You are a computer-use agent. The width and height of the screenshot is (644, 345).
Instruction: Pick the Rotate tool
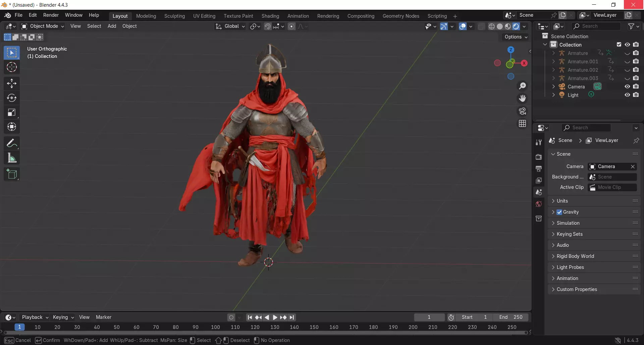point(12,98)
